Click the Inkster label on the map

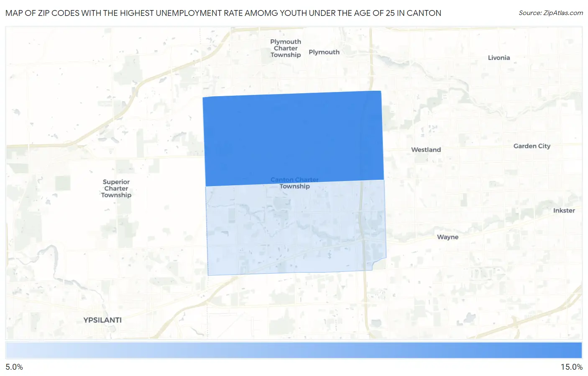pos(564,210)
